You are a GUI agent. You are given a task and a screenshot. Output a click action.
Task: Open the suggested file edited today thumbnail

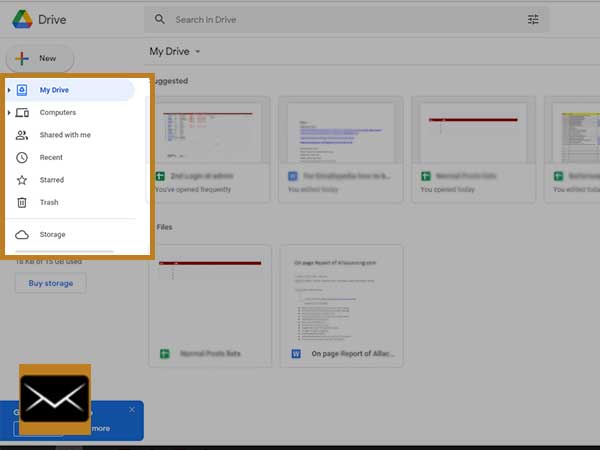coord(341,132)
